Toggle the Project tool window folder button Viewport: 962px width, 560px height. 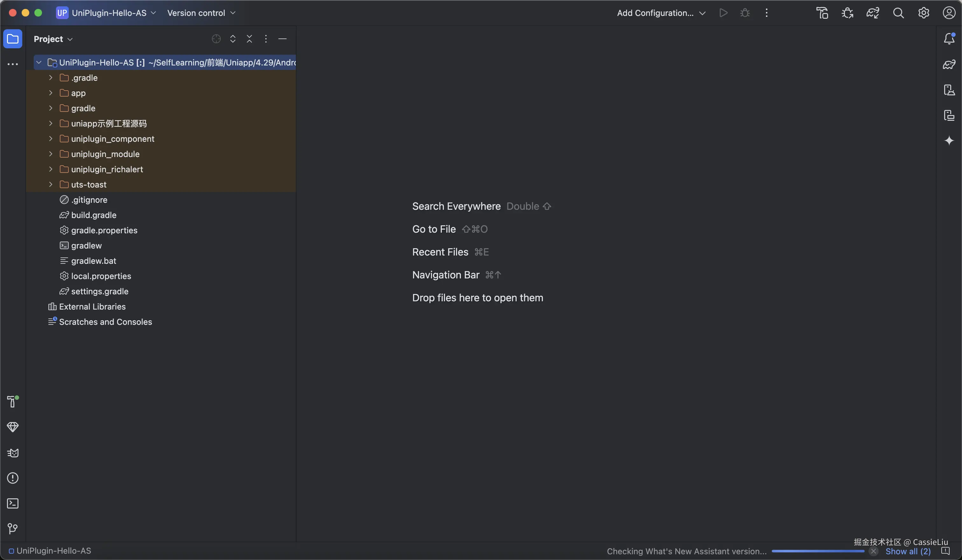[x=13, y=39]
